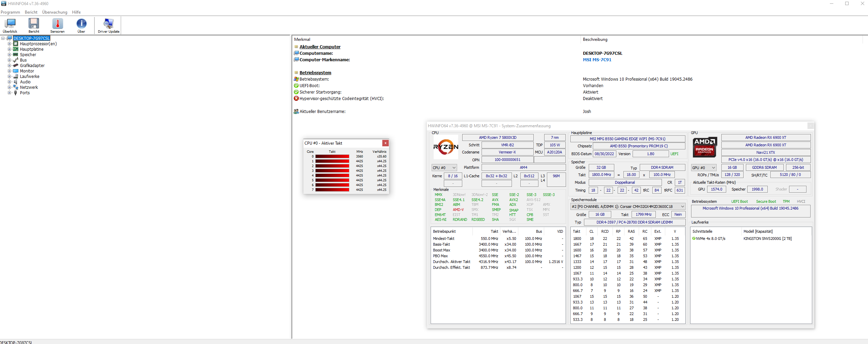Open the GPU #0 selector dropdown
This screenshot has height=344, width=868.
click(704, 168)
